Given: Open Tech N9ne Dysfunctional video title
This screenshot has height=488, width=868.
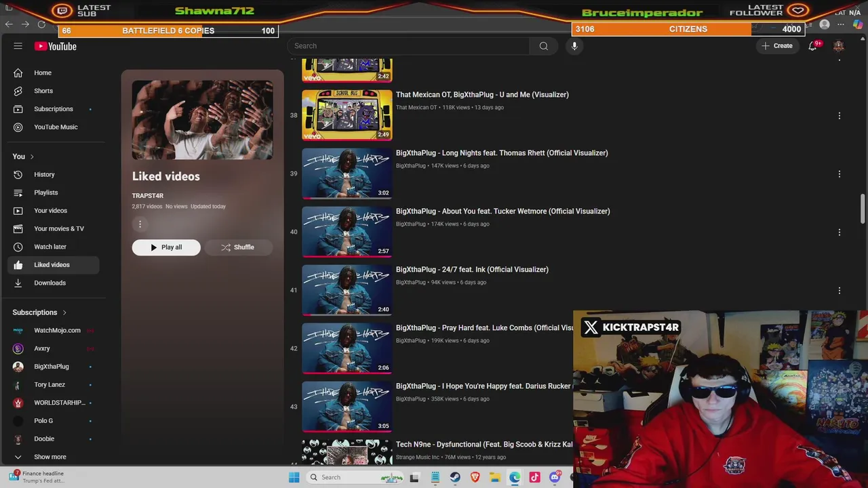Looking at the screenshot, I should click(x=484, y=445).
